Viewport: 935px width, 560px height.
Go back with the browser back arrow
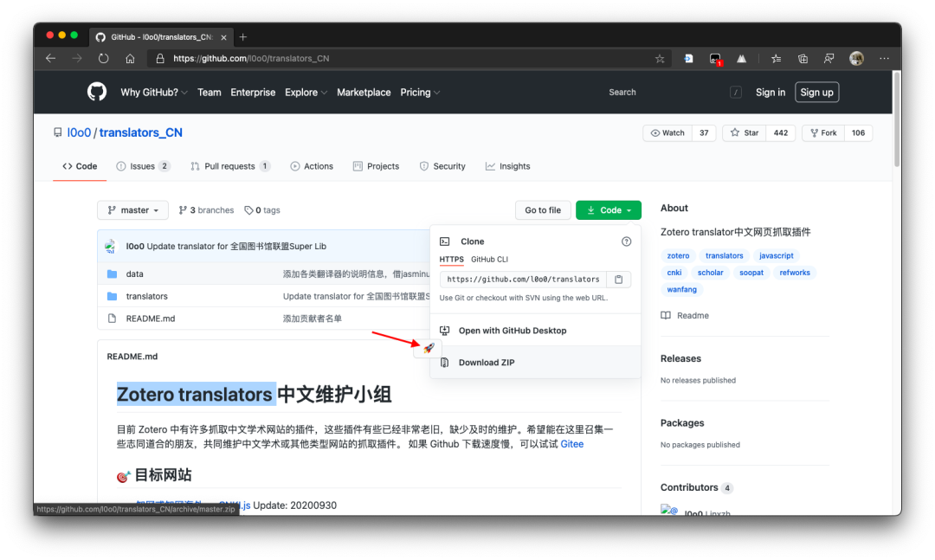tap(51, 59)
